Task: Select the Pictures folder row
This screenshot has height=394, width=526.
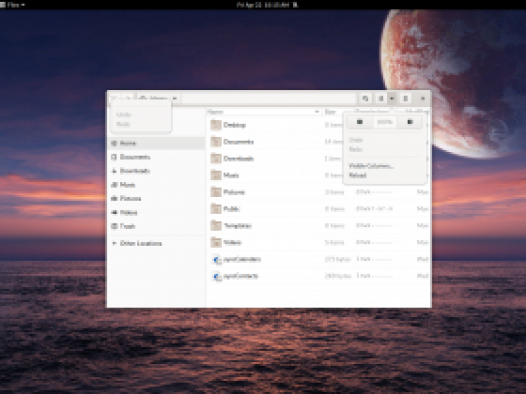Action: click(x=318, y=192)
